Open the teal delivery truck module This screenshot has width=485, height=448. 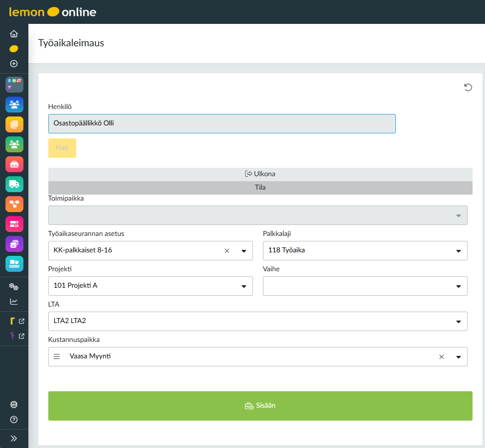pyautogui.click(x=14, y=184)
